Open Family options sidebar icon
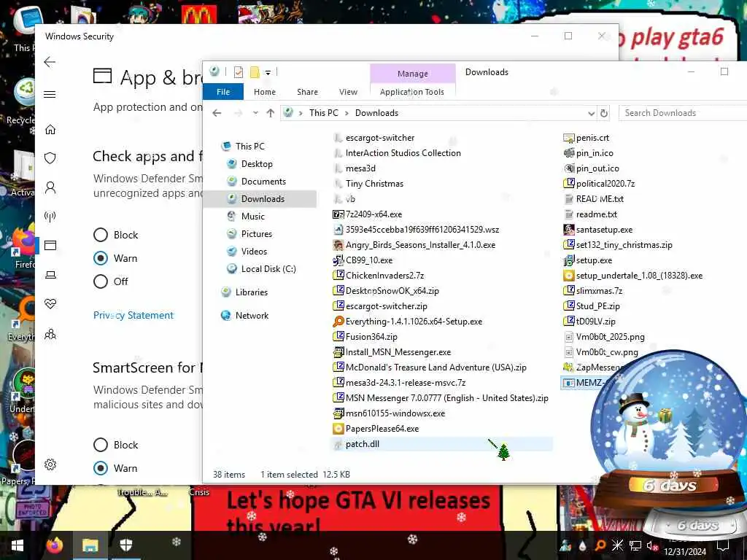Screen dimensions: 747x560 [50, 334]
